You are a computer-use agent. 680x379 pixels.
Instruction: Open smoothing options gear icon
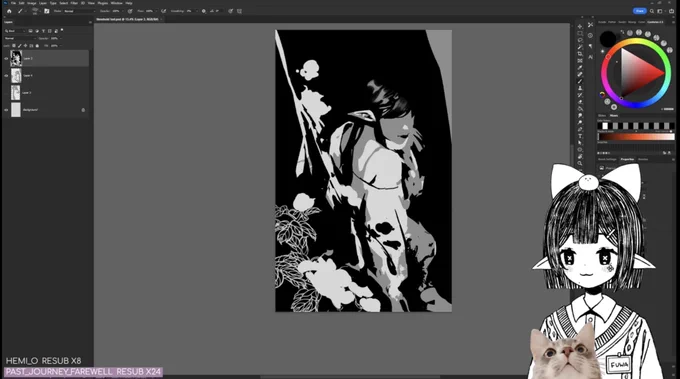pyautogui.click(x=204, y=11)
